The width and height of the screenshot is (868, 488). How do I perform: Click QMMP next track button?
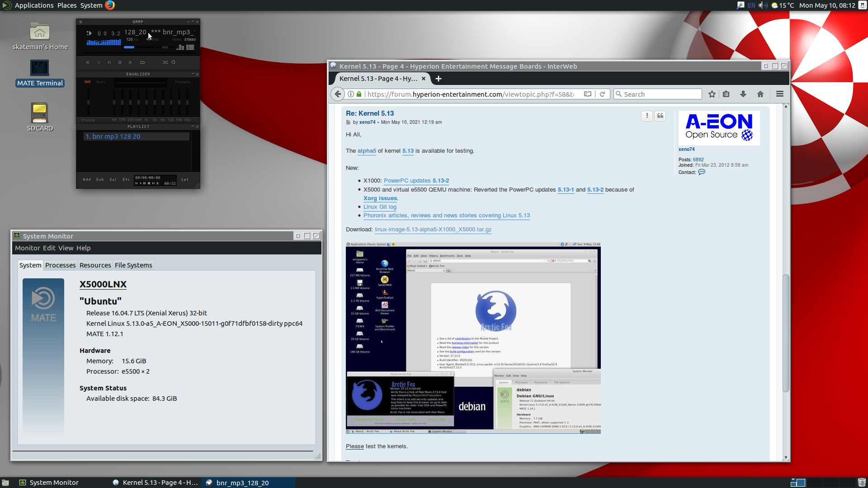[x=130, y=62]
